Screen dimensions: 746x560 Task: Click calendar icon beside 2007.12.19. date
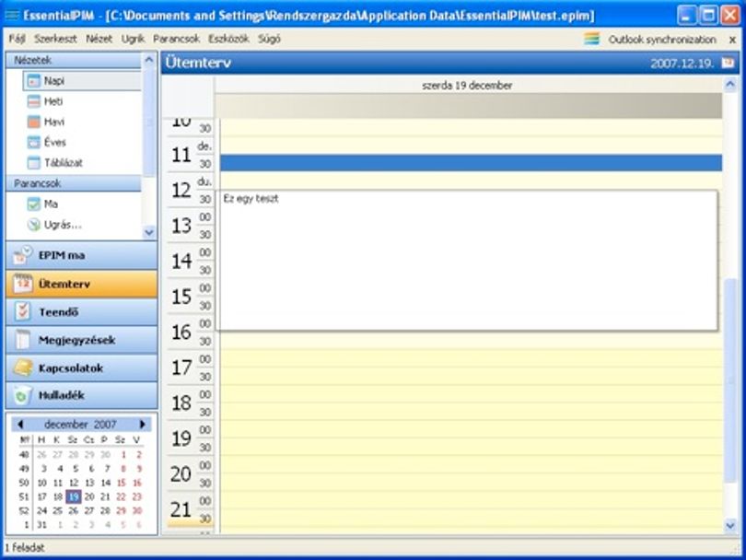pos(728,63)
